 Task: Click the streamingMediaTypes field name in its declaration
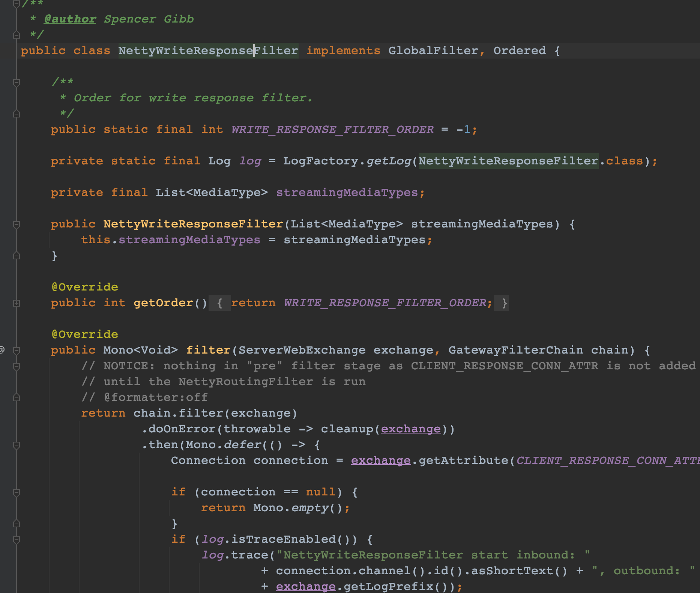coord(347,193)
